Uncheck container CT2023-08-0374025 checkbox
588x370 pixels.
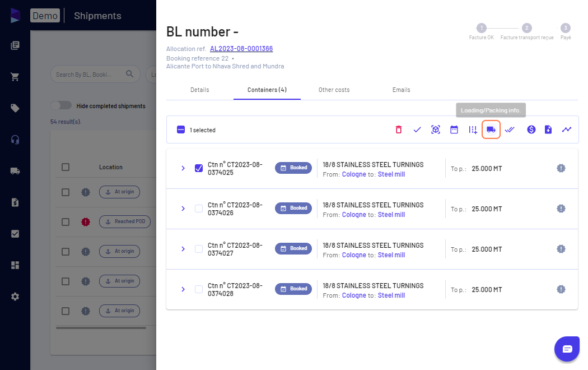coord(199,168)
